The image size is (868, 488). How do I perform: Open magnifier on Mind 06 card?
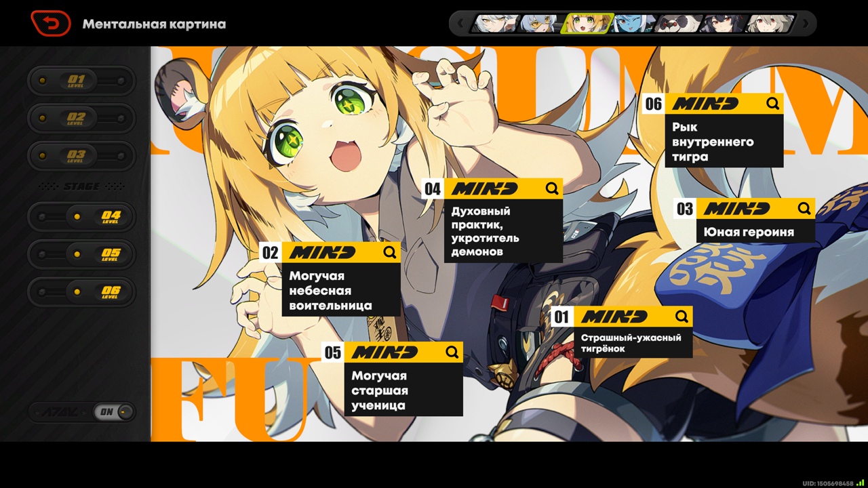pos(772,103)
